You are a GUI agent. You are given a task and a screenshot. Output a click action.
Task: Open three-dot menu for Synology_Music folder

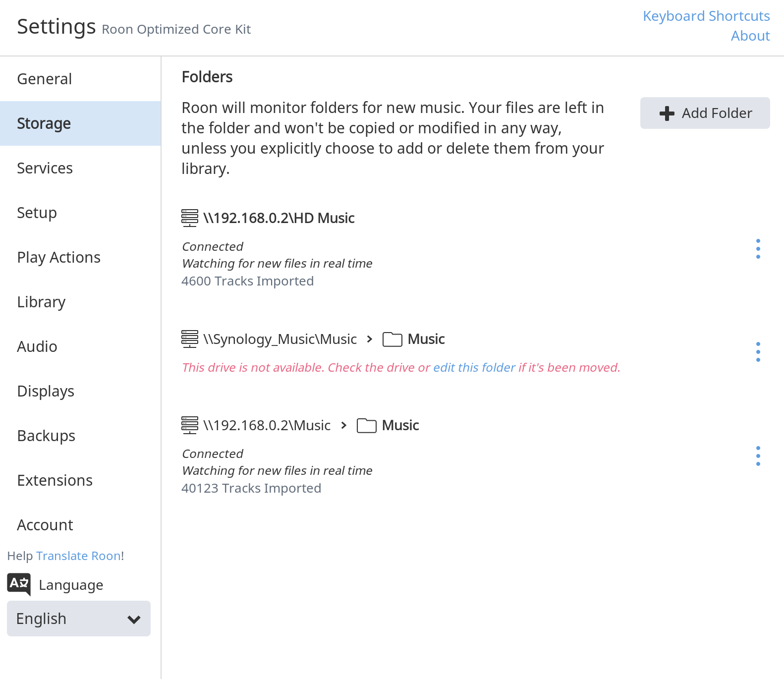point(758,352)
